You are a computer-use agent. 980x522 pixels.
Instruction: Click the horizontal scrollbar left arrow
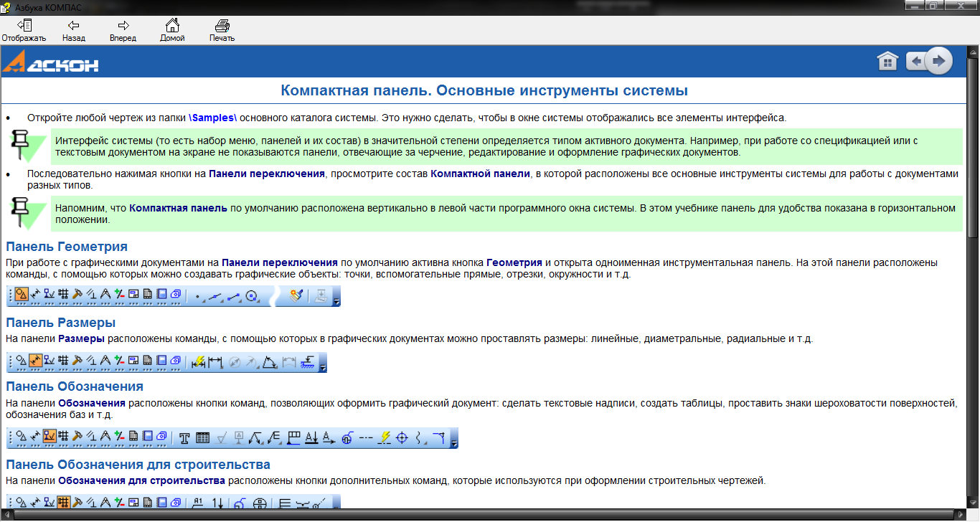pyautogui.click(x=6, y=515)
